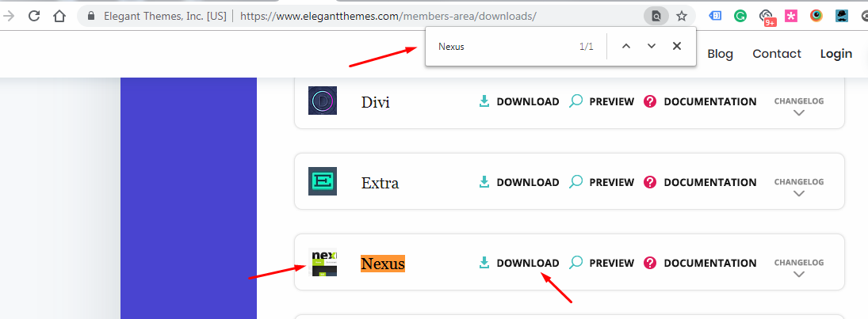Click the Extra documentation question-mark icon
868x319 pixels.
pos(650,182)
